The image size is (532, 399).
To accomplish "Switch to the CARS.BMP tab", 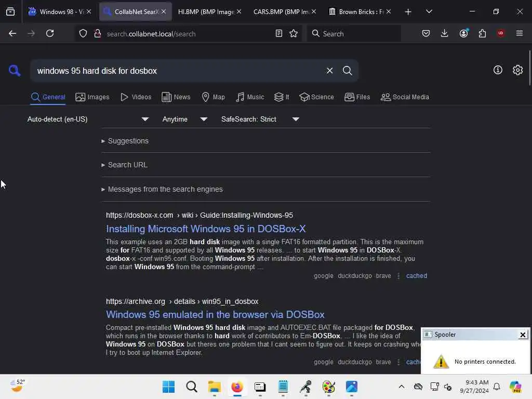I will click(281, 11).
